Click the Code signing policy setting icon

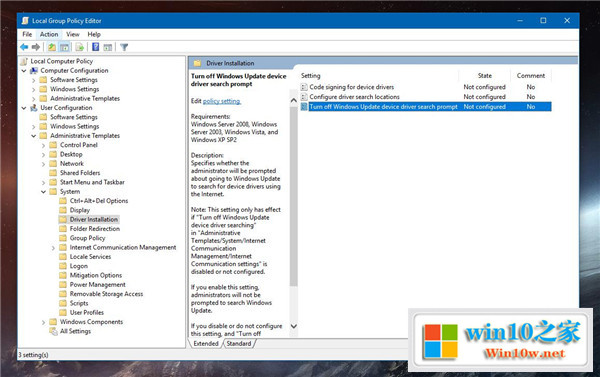(x=304, y=87)
